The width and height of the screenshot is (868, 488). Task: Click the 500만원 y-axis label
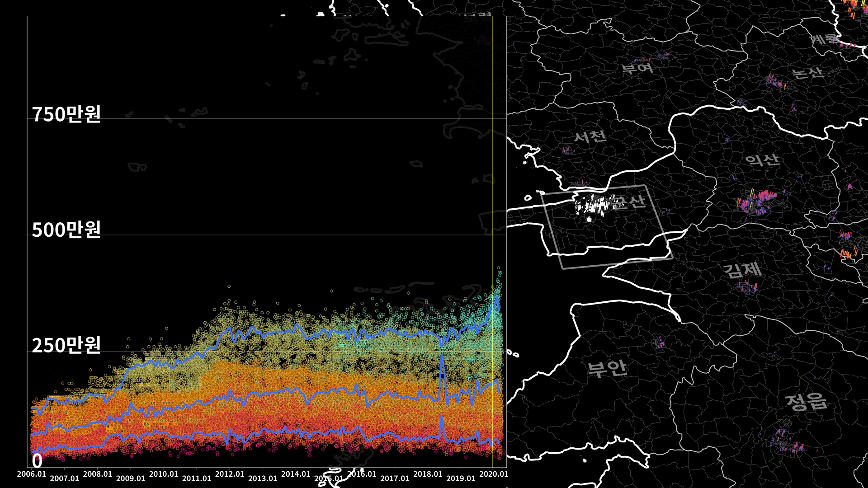tap(66, 230)
